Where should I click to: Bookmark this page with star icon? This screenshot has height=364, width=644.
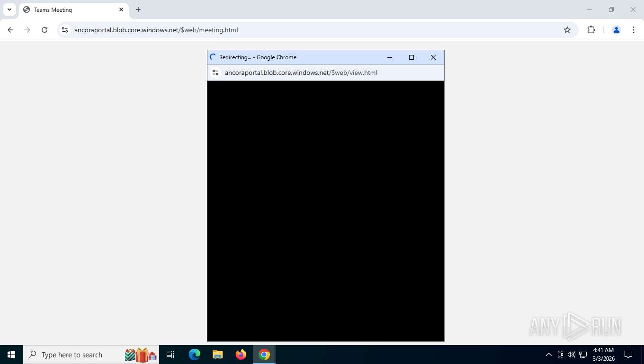pyautogui.click(x=567, y=30)
